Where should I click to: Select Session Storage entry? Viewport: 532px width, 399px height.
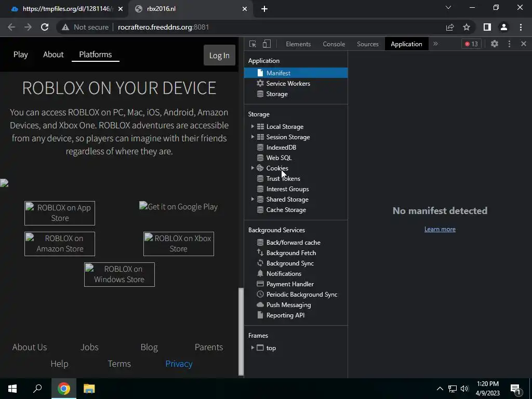[x=288, y=137]
